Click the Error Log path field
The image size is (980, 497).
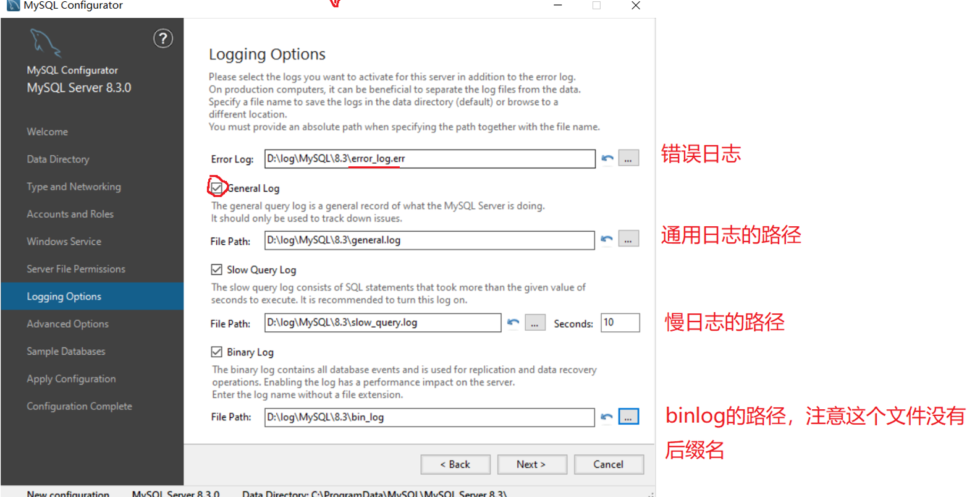pos(430,159)
